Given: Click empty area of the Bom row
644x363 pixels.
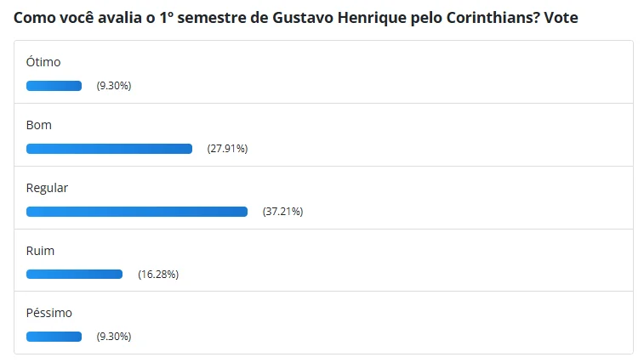Looking at the screenshot, I should pyautogui.click(x=431, y=135).
